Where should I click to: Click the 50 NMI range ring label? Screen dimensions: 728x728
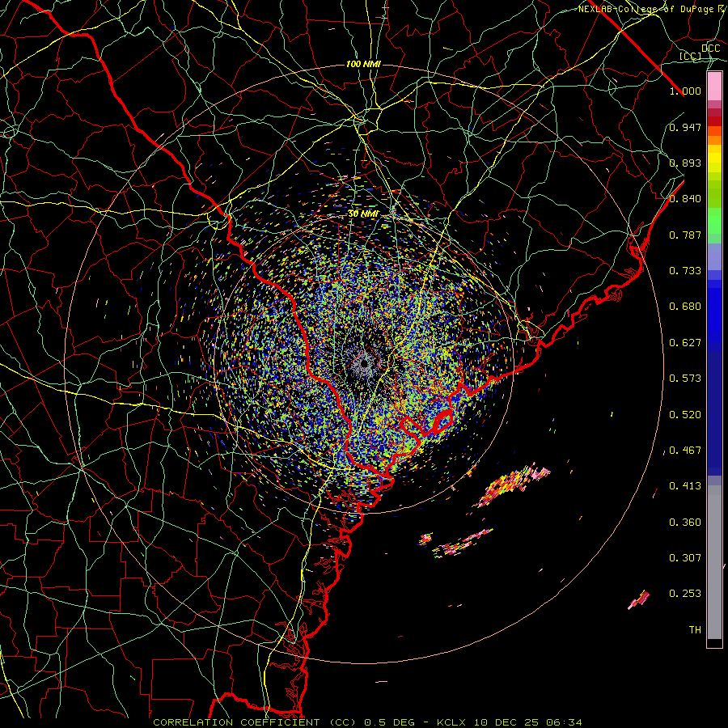point(363,214)
